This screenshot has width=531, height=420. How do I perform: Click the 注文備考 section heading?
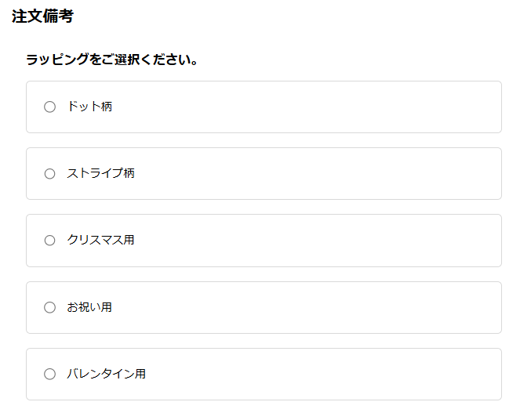point(42,16)
